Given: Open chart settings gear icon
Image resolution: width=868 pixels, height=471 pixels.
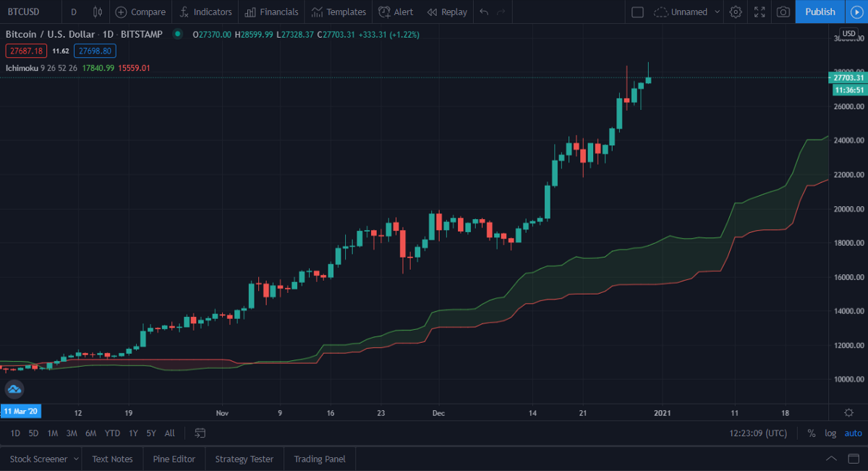Looking at the screenshot, I should tap(736, 12).
